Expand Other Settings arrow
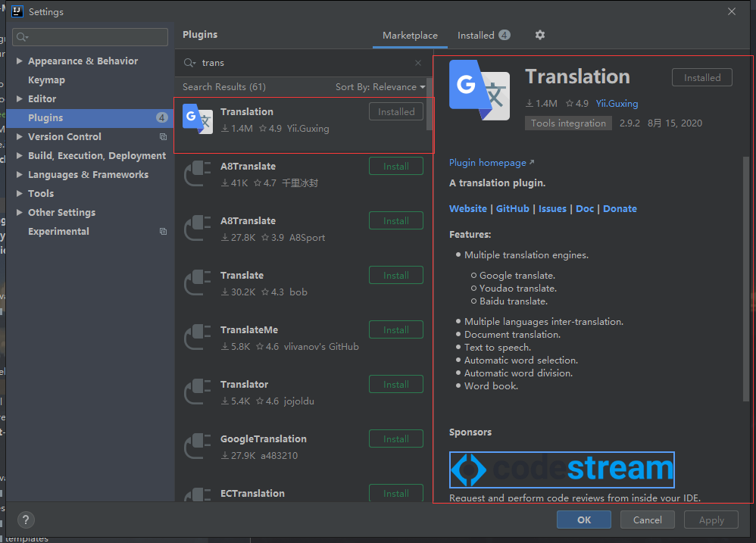756x543 pixels. (x=19, y=213)
